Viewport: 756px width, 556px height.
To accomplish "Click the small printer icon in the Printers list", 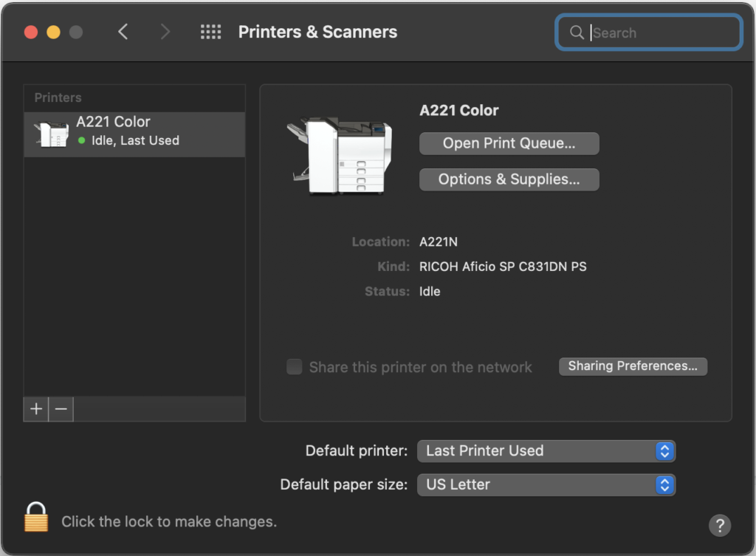I will pyautogui.click(x=51, y=134).
